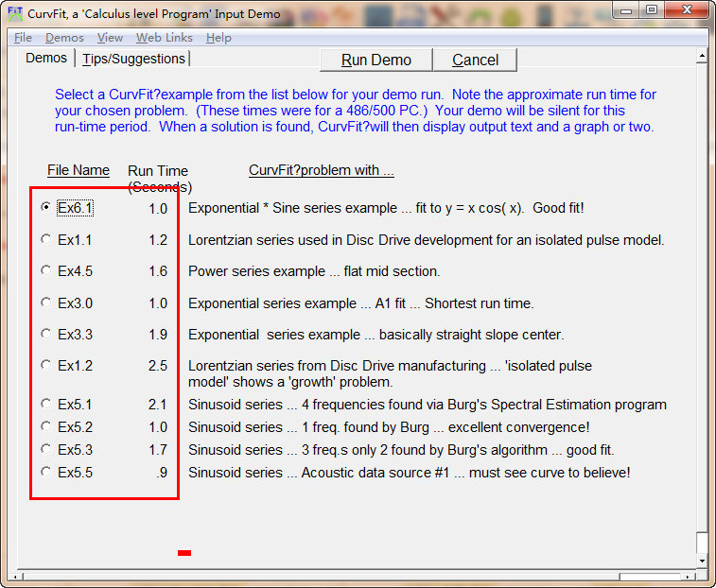Screen dimensions: 716x588
Task: Click 'CurvFit?problem with ...' header text
Action: (x=321, y=170)
